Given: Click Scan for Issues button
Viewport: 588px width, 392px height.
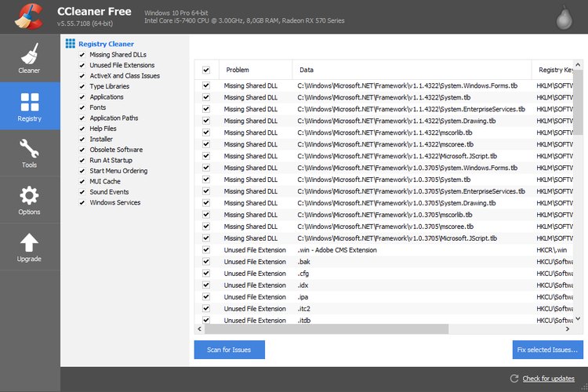Looking at the screenshot, I should [x=230, y=350].
